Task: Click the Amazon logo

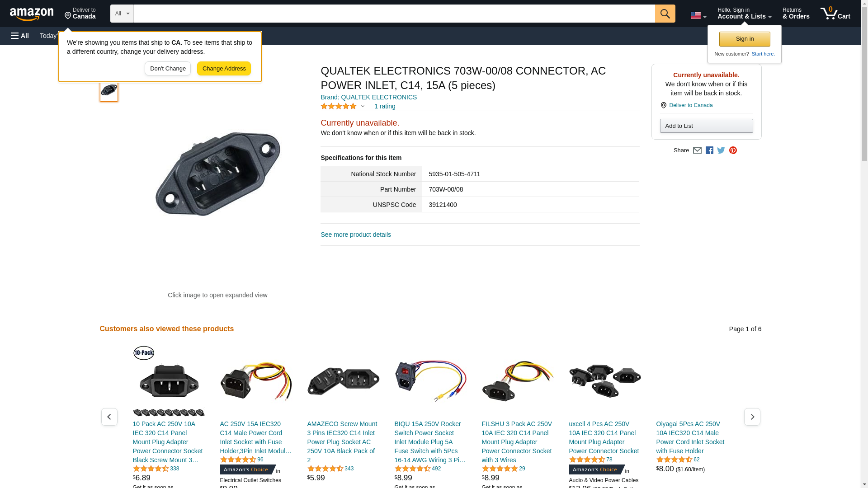Action: pos(32,14)
